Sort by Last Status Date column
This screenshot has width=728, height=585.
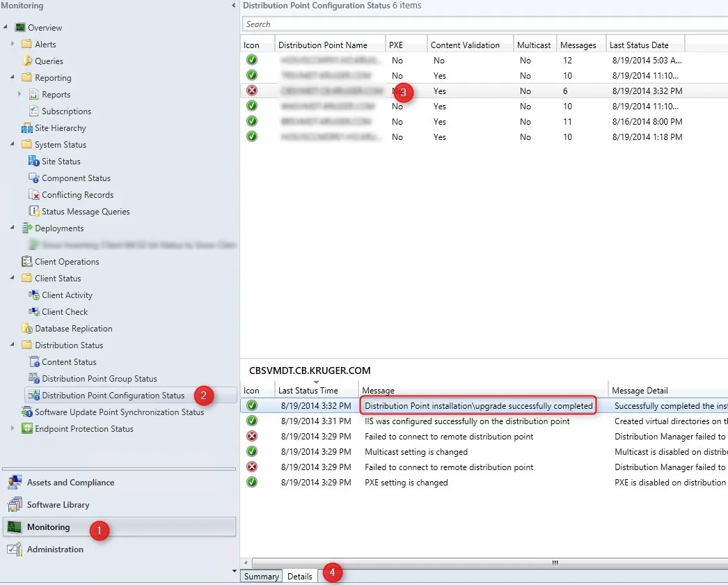(645, 45)
